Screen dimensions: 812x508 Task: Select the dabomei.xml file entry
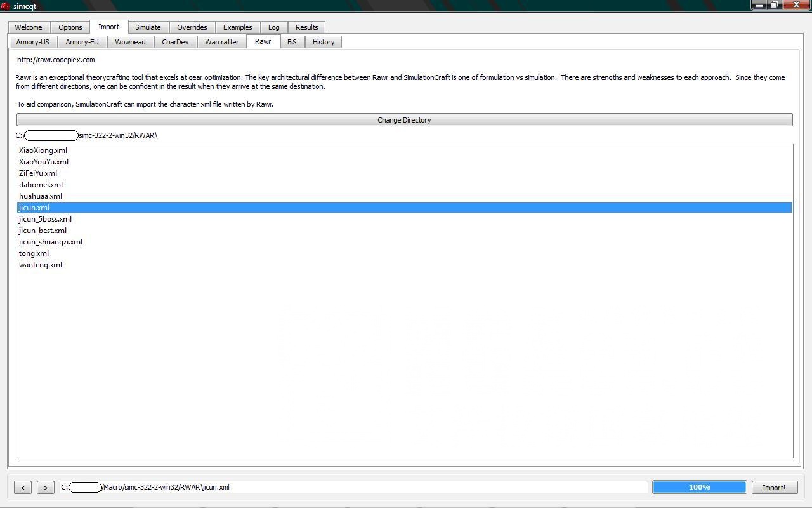[41, 185]
